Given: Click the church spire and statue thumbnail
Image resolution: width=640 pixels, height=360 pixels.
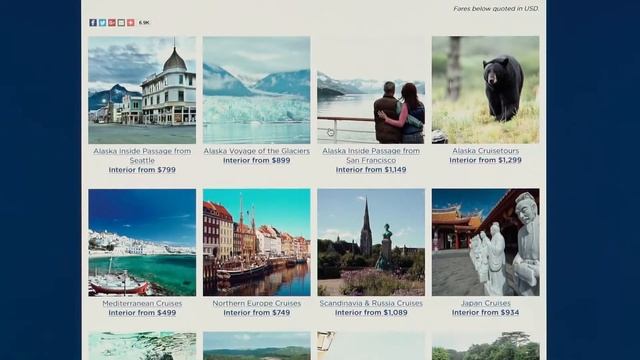Looking at the screenshot, I should pos(371,242).
